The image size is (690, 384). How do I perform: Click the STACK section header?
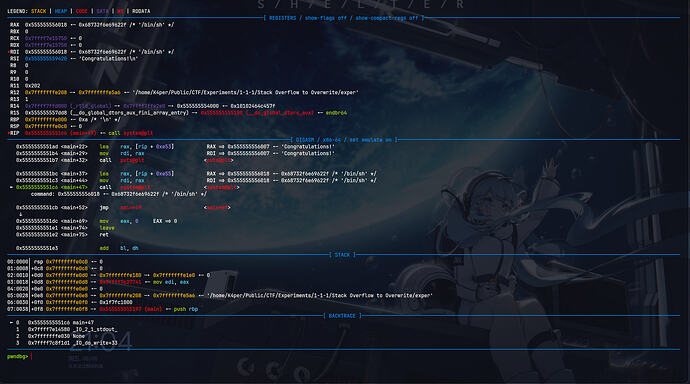(x=342, y=255)
